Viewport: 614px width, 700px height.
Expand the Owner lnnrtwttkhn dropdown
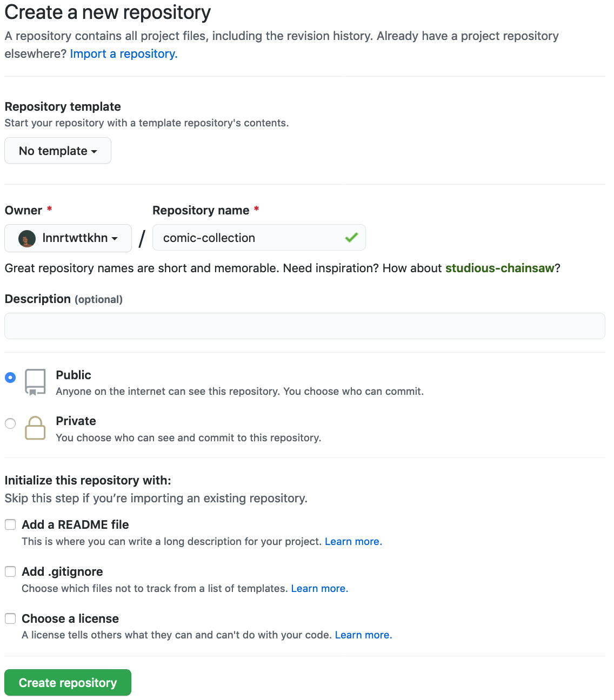click(x=68, y=238)
